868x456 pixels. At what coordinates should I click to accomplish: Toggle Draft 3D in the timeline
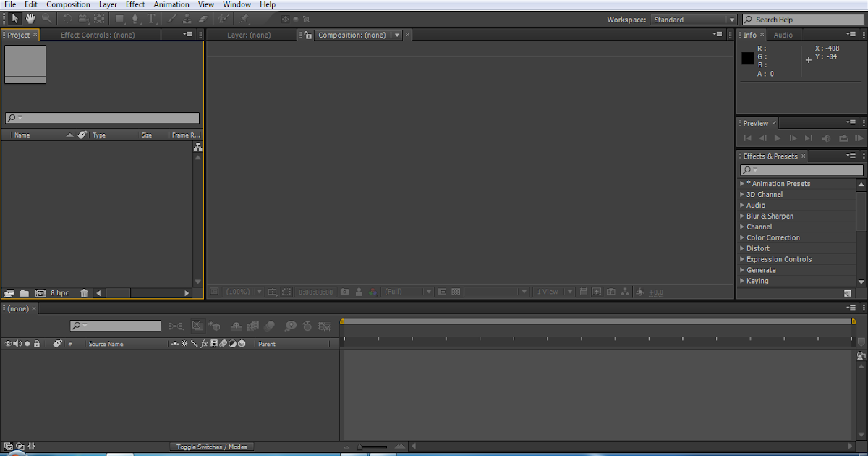(215, 326)
